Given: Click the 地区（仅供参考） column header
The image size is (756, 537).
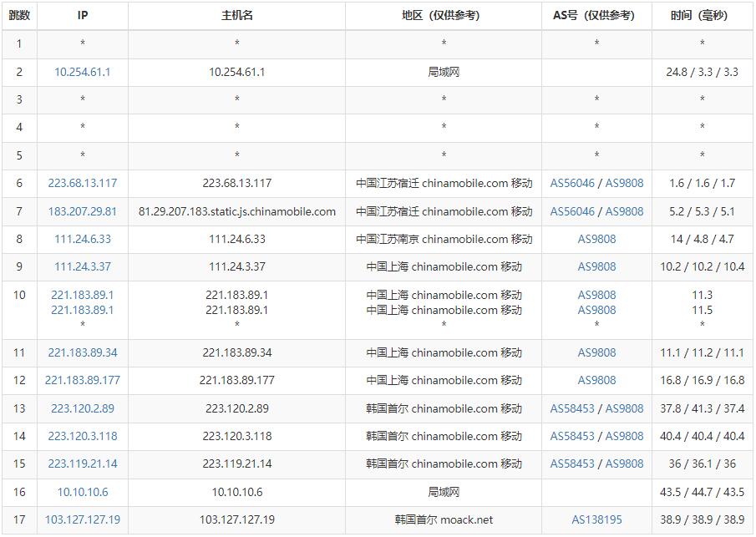Looking at the screenshot, I should (x=444, y=15).
